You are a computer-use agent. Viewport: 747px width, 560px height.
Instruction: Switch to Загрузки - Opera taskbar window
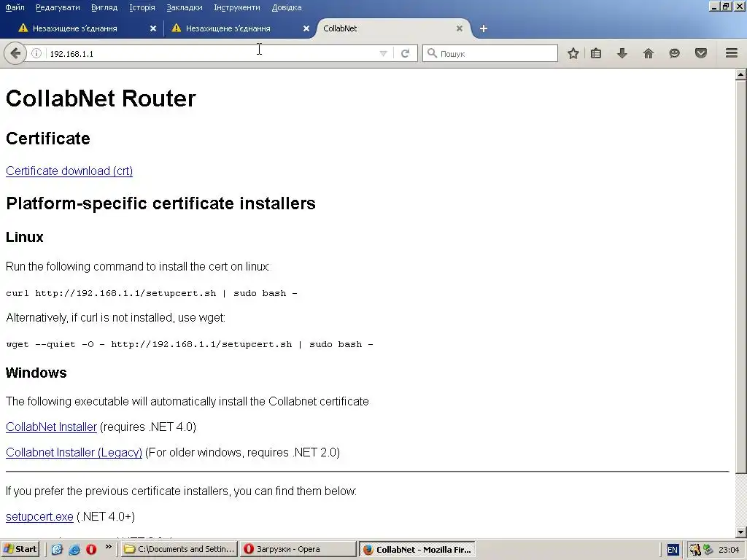pos(298,549)
